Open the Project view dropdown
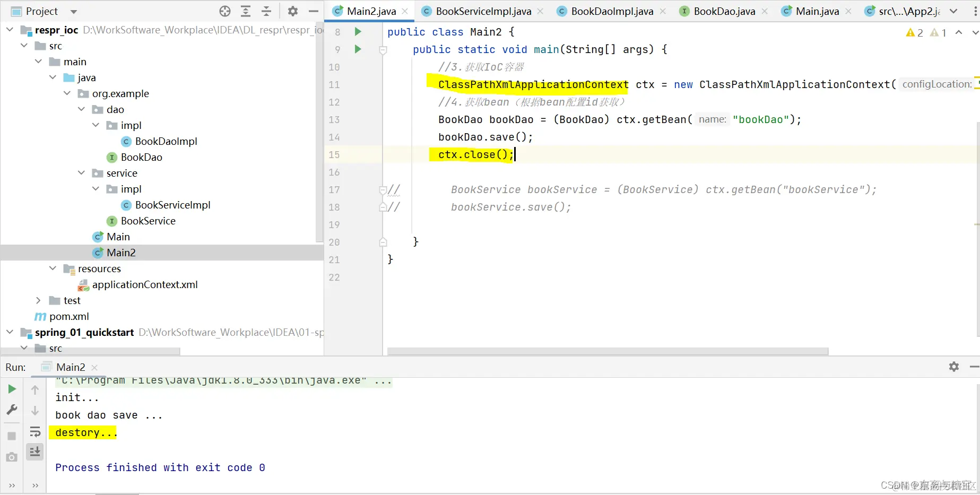 74,12
